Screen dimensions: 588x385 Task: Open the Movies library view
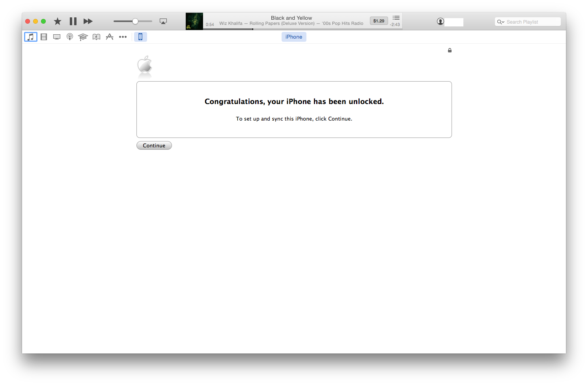click(44, 37)
